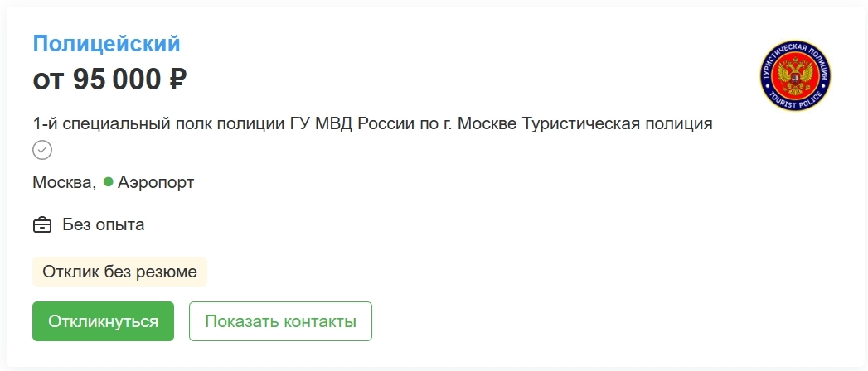The height and width of the screenshot is (371, 868).
Task: Open the "Полицейский" vacancy title link
Action: (106, 44)
